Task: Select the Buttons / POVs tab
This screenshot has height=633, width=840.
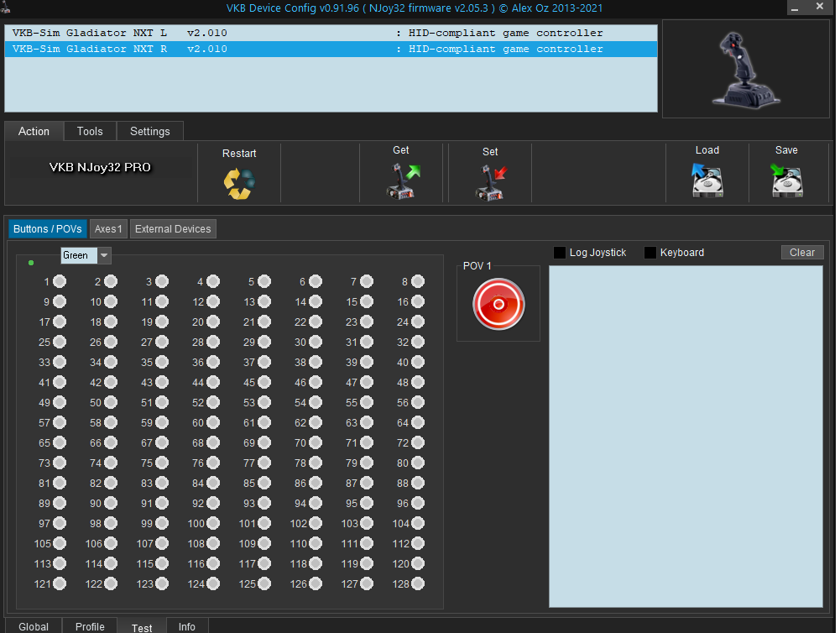Action: coord(48,229)
